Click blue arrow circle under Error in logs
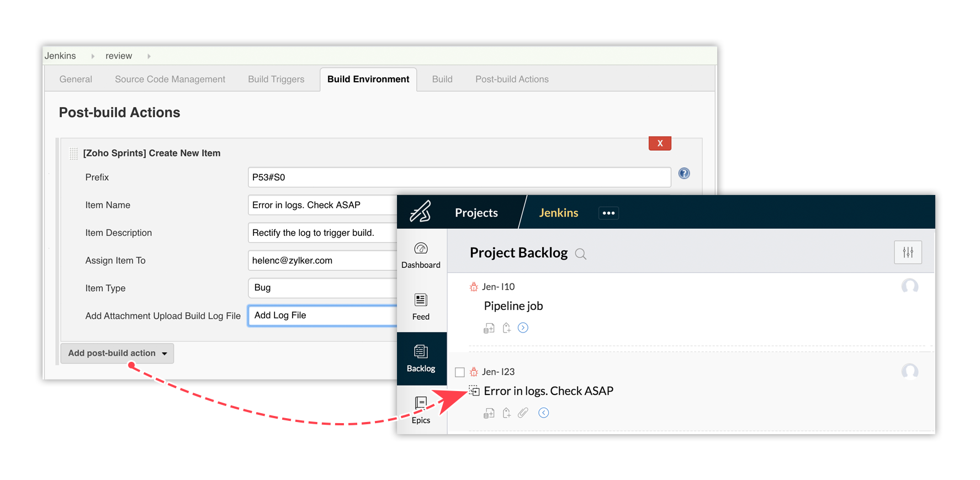 click(543, 413)
